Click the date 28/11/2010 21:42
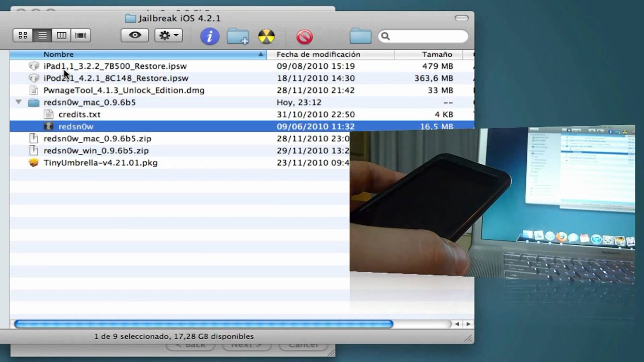 click(x=315, y=90)
